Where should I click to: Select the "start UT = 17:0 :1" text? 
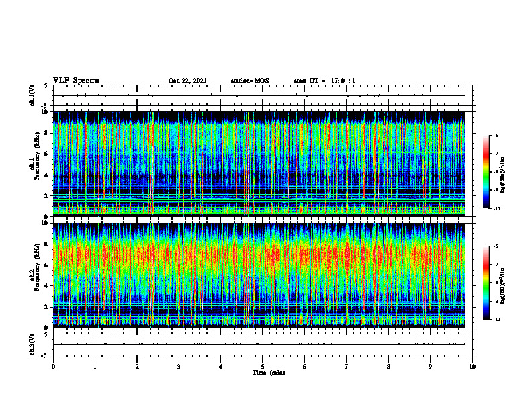324,81
